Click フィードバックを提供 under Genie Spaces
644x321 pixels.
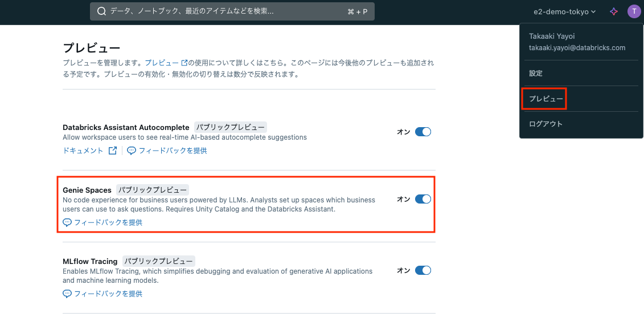[x=108, y=222]
